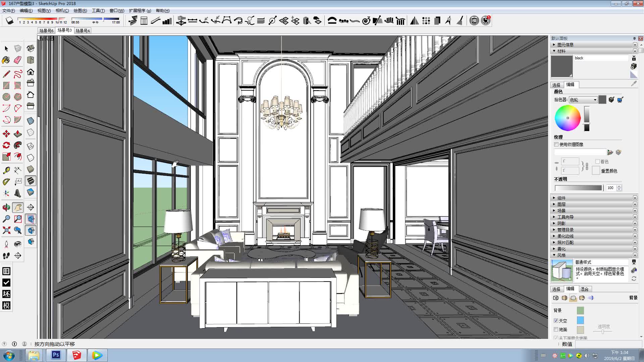Select the Paint Bucket tool

(6, 60)
